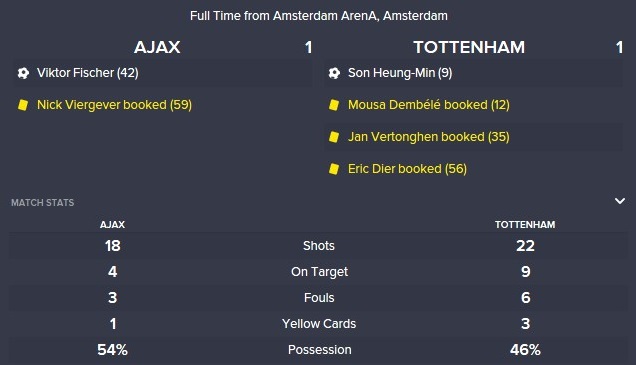Click the TOTTENHAM column header in stats

pos(525,225)
